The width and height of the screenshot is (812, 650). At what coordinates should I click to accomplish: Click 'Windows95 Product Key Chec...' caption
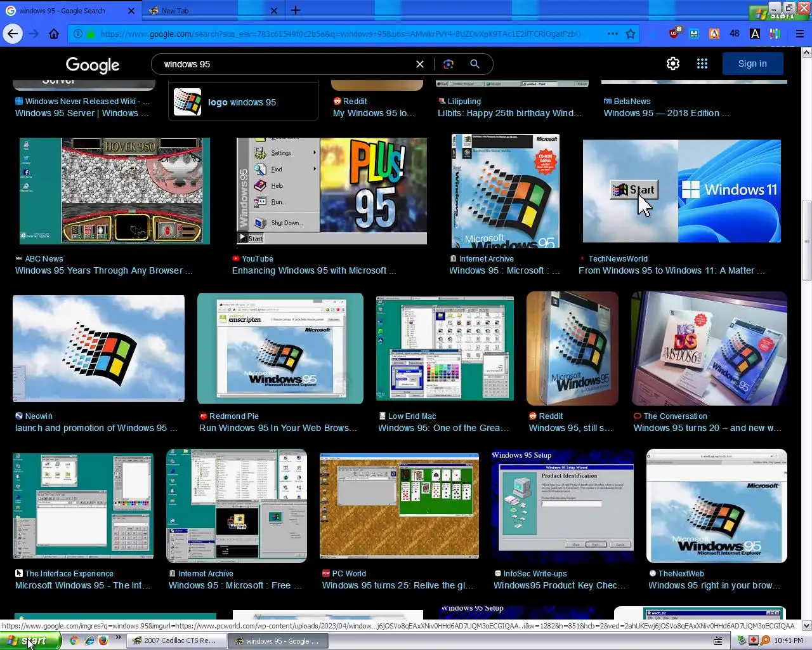click(x=560, y=585)
